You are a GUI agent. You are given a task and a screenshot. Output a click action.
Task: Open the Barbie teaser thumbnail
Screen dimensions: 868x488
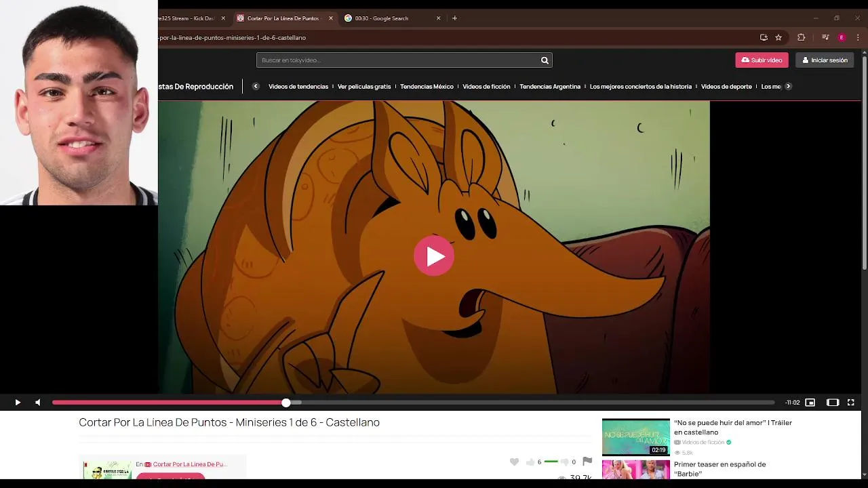(635, 470)
